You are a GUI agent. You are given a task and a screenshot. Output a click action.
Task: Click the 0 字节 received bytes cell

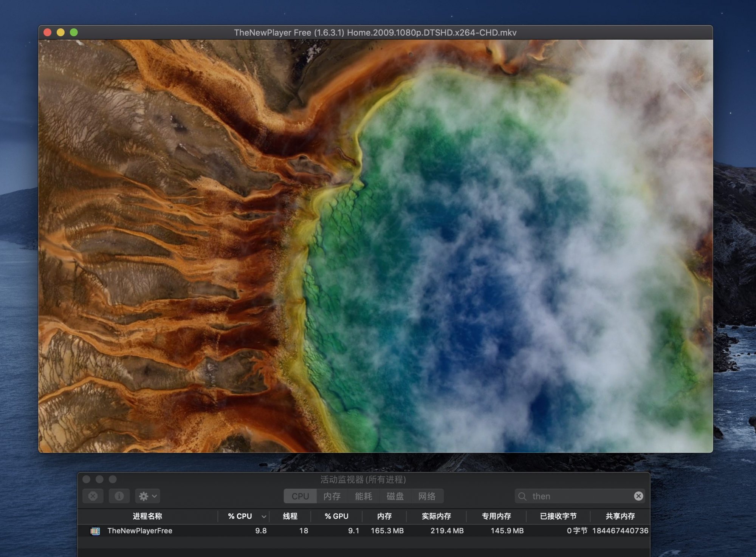(x=577, y=531)
